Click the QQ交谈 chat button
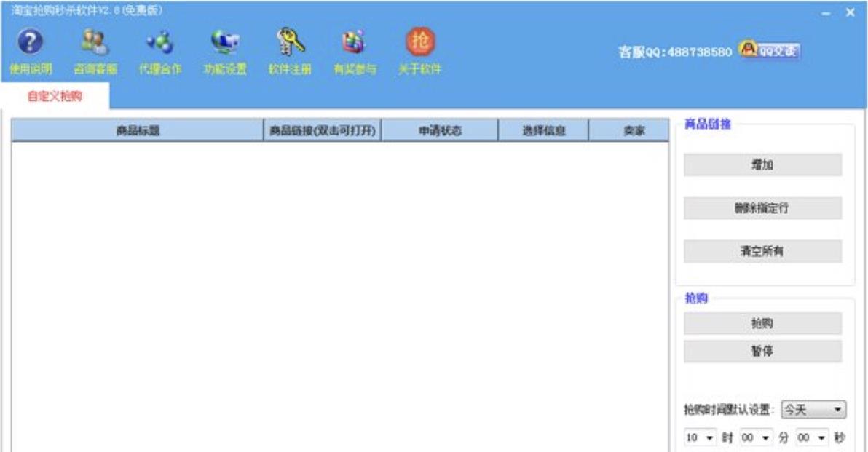The height and width of the screenshot is (452, 868). click(x=770, y=50)
